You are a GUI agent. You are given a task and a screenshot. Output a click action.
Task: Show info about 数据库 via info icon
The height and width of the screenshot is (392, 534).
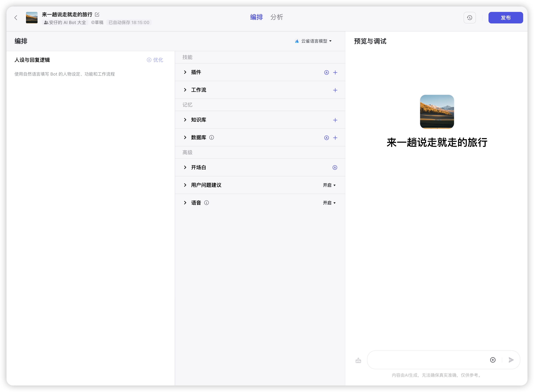pos(211,137)
